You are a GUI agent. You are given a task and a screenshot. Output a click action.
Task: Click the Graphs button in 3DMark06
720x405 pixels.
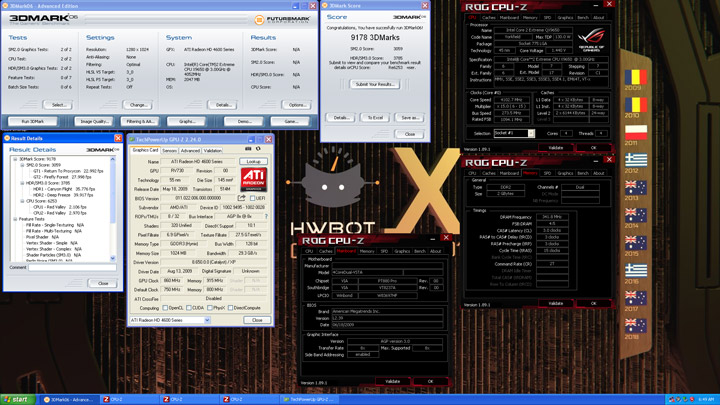[x=187, y=121]
